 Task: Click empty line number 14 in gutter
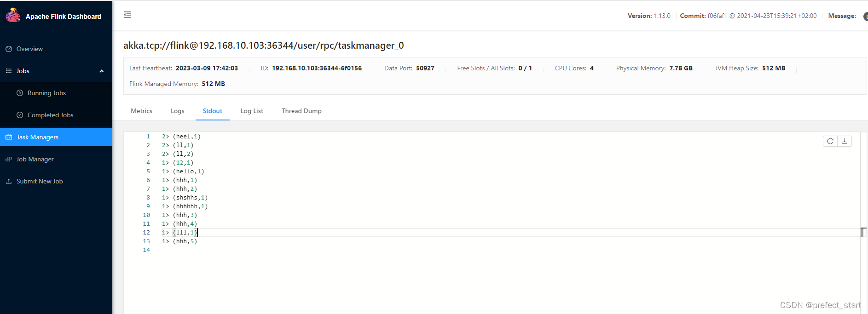146,250
